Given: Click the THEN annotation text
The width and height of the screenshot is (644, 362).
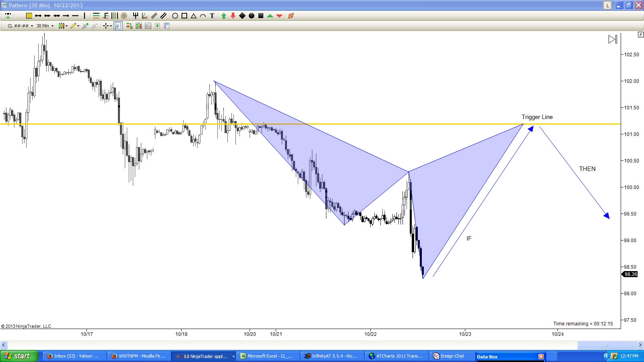Looking at the screenshot, I should pos(587,169).
